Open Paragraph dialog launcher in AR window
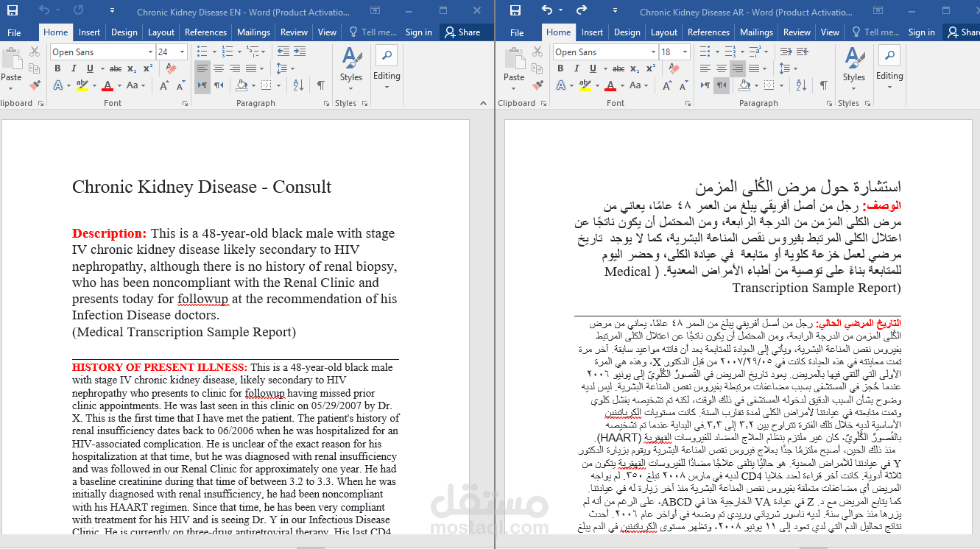This screenshot has height=549, width=980. [829, 104]
